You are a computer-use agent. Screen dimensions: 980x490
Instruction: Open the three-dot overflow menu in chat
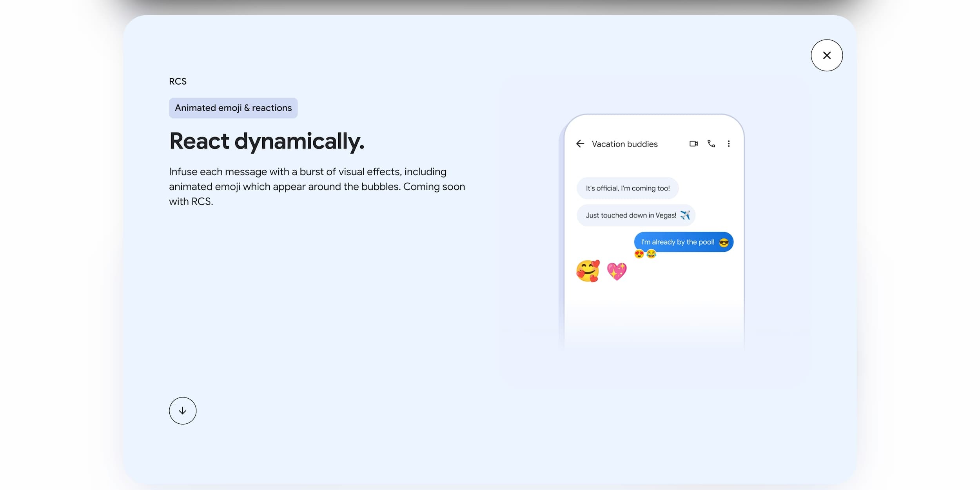(x=729, y=144)
